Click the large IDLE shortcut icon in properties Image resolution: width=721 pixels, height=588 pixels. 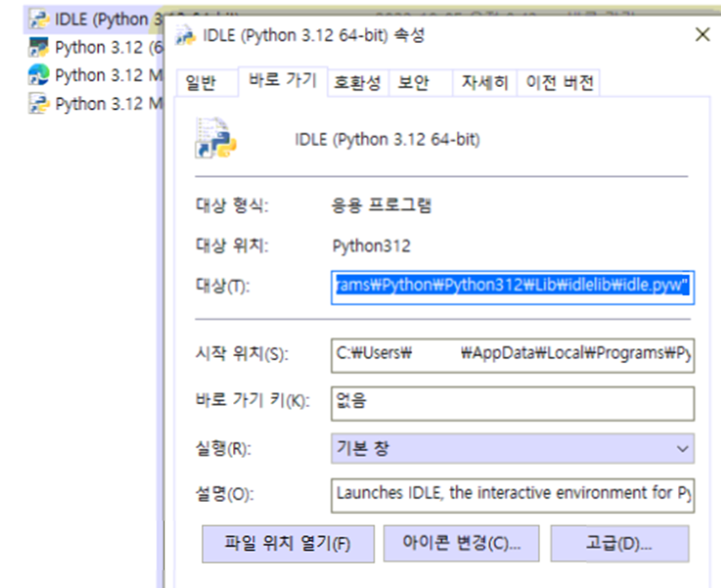pyautogui.click(x=215, y=137)
